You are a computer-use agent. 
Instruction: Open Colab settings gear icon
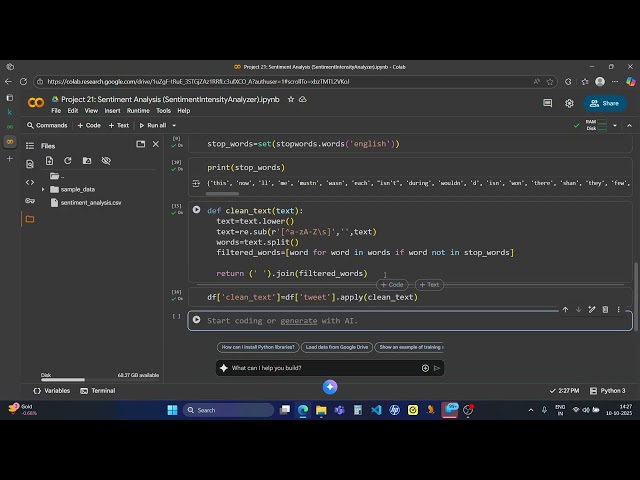pos(569,103)
